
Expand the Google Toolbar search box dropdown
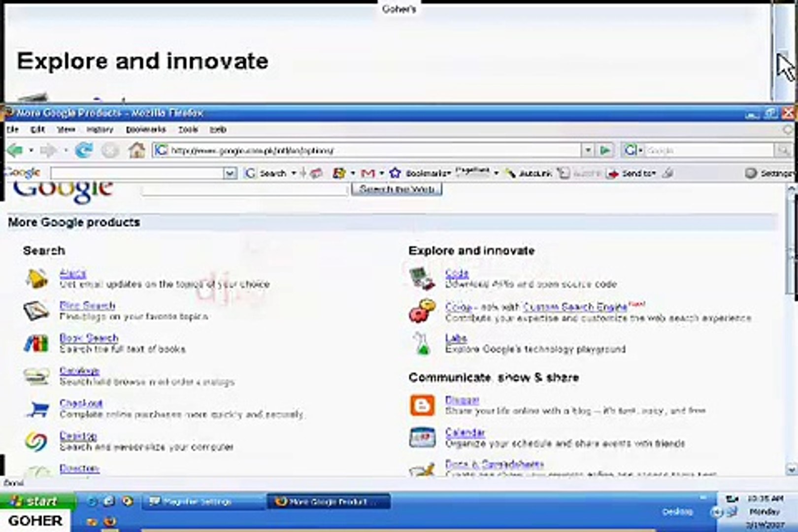[230, 173]
